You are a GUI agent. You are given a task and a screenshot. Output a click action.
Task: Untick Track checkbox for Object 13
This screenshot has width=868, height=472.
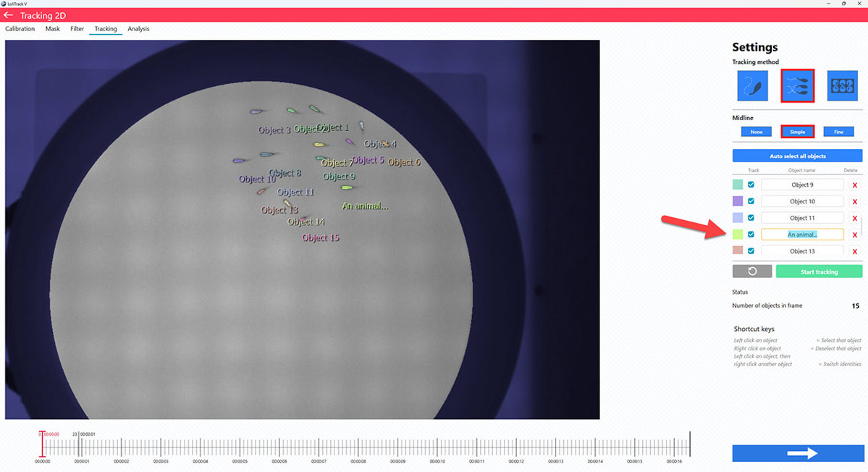click(x=751, y=250)
